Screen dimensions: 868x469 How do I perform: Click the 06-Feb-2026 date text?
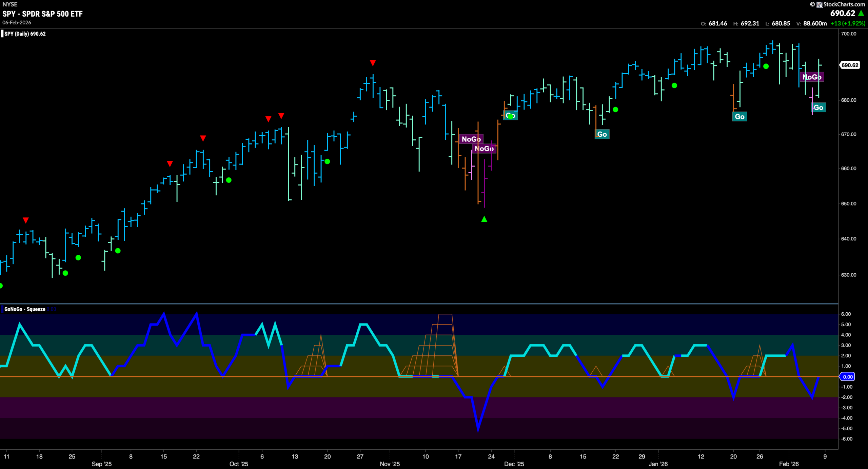[17, 22]
